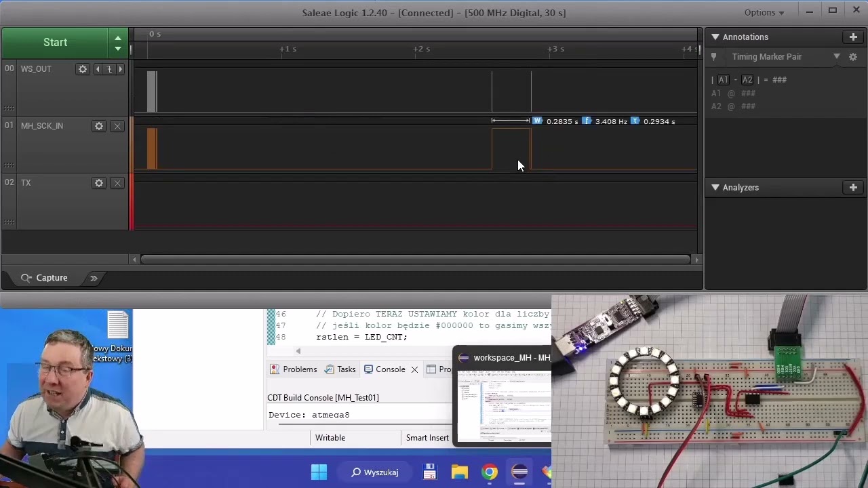The image size is (868, 488).
Task: Click the Wyszukaj taskbar search box
Action: click(x=375, y=472)
